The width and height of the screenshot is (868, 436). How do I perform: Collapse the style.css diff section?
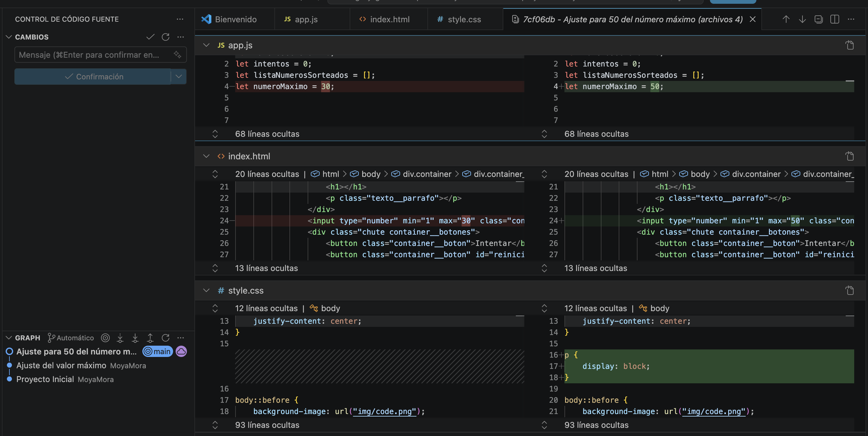pyautogui.click(x=206, y=290)
